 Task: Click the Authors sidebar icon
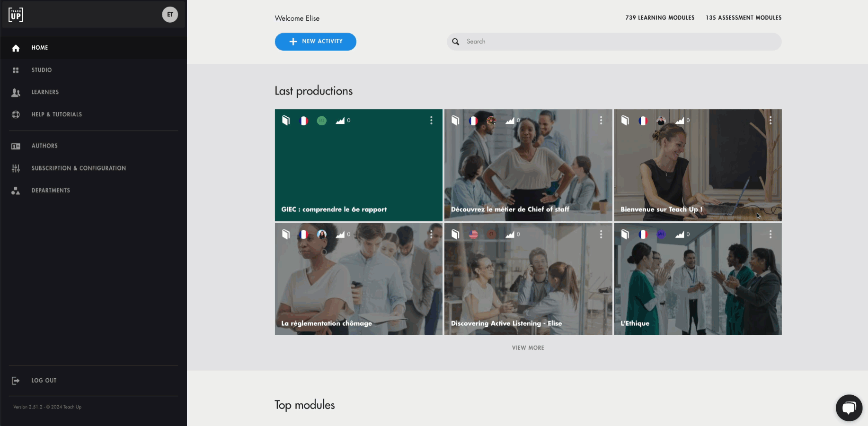(x=16, y=146)
